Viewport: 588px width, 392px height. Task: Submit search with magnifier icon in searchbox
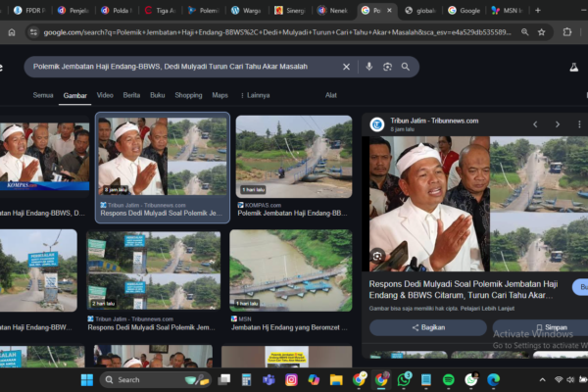tap(406, 67)
